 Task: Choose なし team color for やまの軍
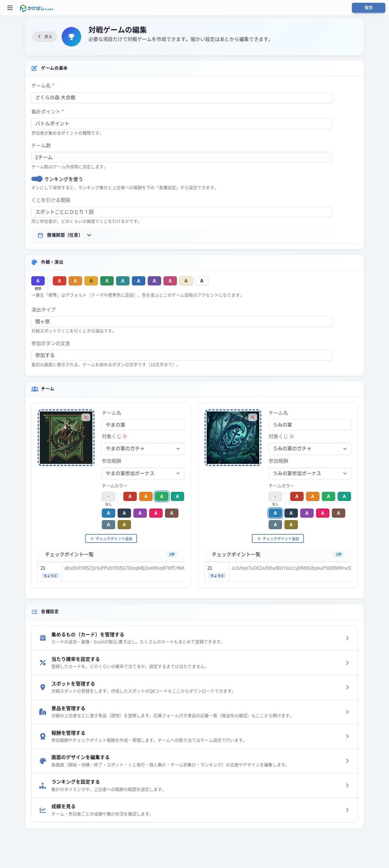point(108,496)
